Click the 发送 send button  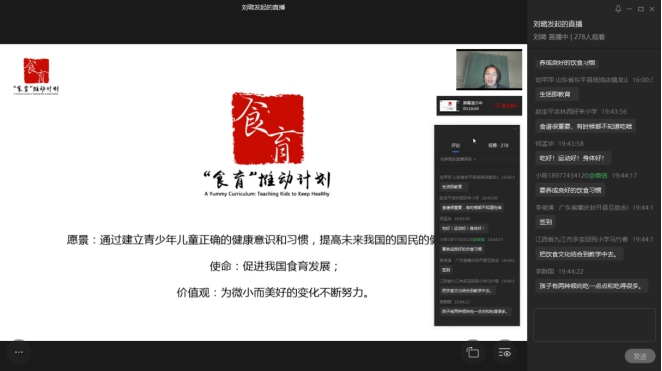(640, 356)
